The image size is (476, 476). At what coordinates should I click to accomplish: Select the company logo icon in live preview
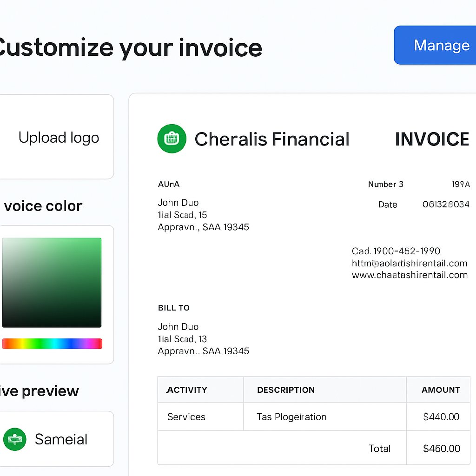click(14, 439)
